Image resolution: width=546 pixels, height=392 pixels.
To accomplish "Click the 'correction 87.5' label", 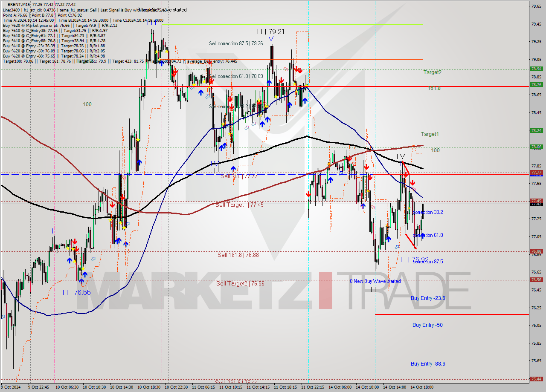I will (x=428, y=262).
